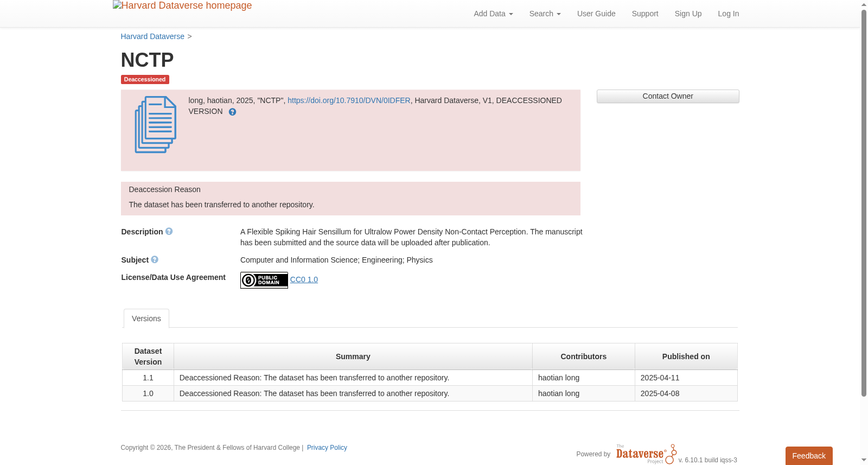The image size is (868, 465).
Task: Click the Contributors column header
Action: pyautogui.click(x=584, y=356)
